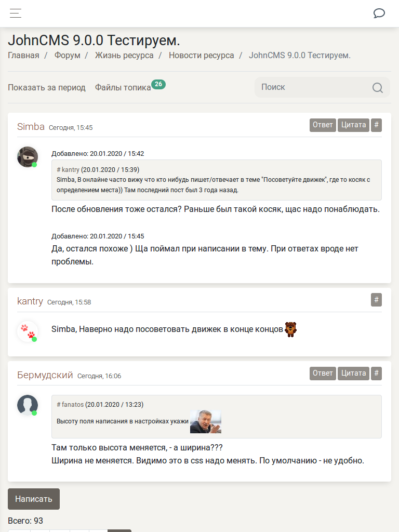Reply to Simba with Ответ button
This screenshot has width=399, height=532.
coord(323,125)
